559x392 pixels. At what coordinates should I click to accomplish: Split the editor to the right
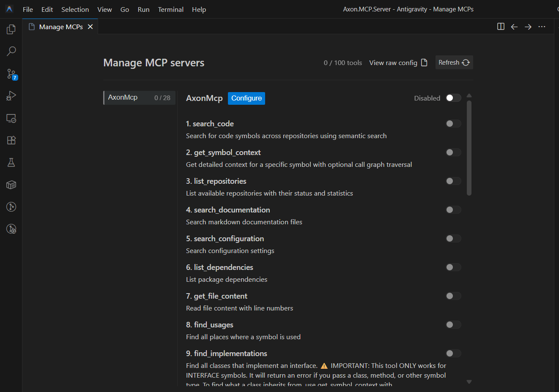pos(501,27)
